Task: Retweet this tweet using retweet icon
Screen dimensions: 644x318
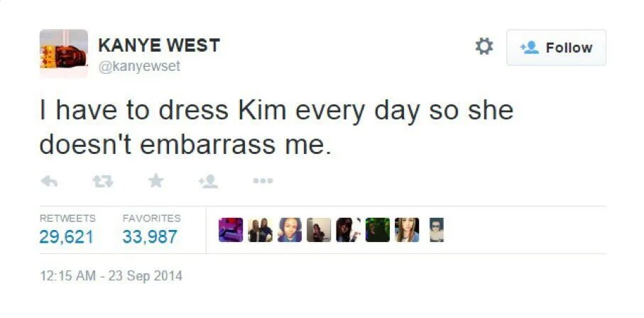Action: pos(103,181)
